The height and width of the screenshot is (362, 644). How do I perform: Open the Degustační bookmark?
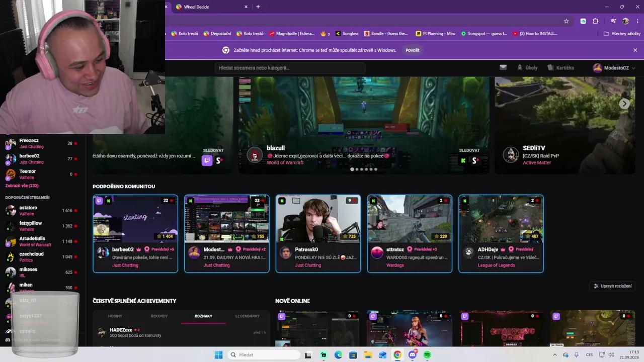pyautogui.click(x=217, y=34)
